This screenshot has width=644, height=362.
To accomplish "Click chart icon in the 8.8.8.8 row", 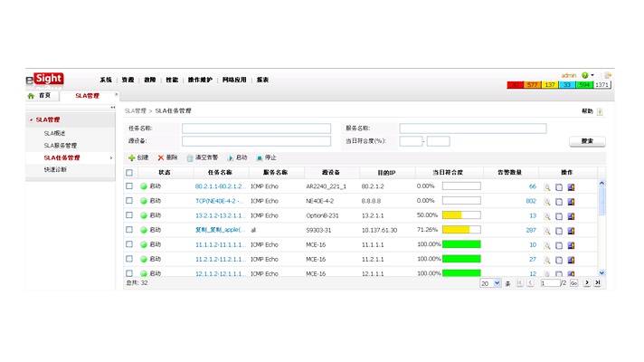I will point(571,202).
